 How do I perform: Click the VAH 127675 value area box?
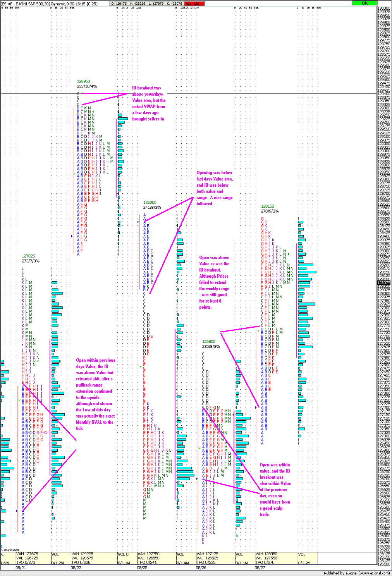click(33, 559)
